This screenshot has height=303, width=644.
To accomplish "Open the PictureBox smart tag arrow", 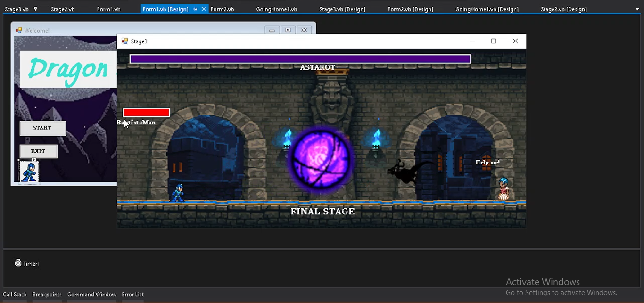I will 34,160.
